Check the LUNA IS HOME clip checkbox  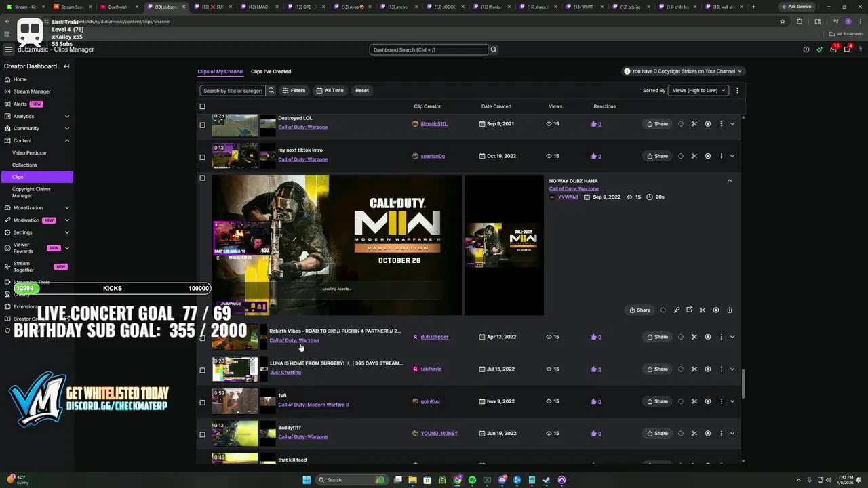(202, 370)
